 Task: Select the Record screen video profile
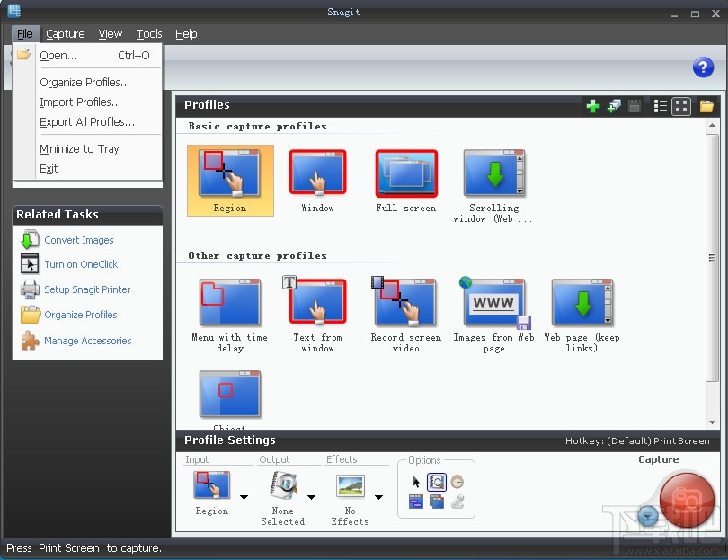(405, 301)
